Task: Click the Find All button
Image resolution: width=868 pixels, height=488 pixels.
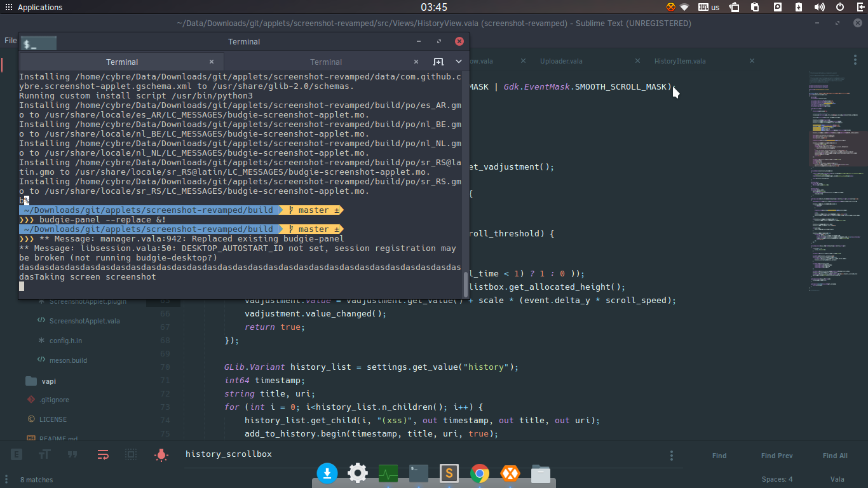Action: pos(835,456)
